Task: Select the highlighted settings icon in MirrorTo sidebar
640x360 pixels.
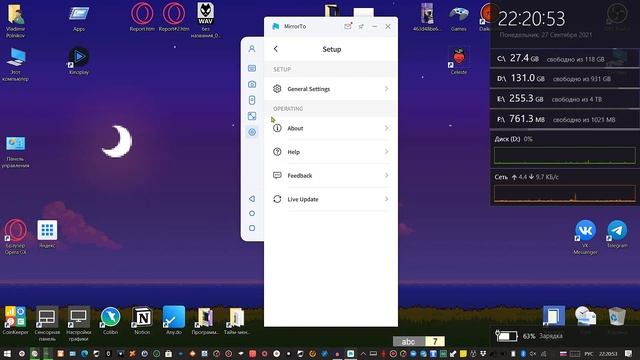Action: pyautogui.click(x=252, y=132)
